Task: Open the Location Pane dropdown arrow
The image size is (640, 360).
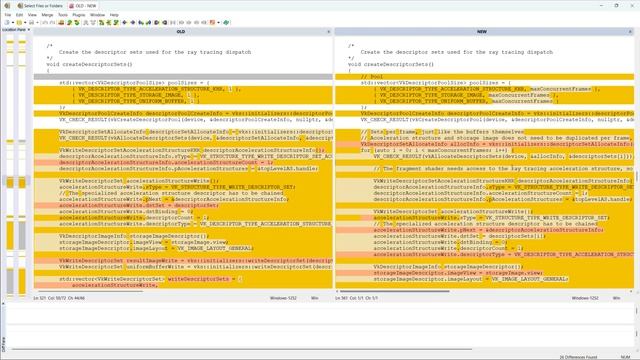Action: [29, 30]
